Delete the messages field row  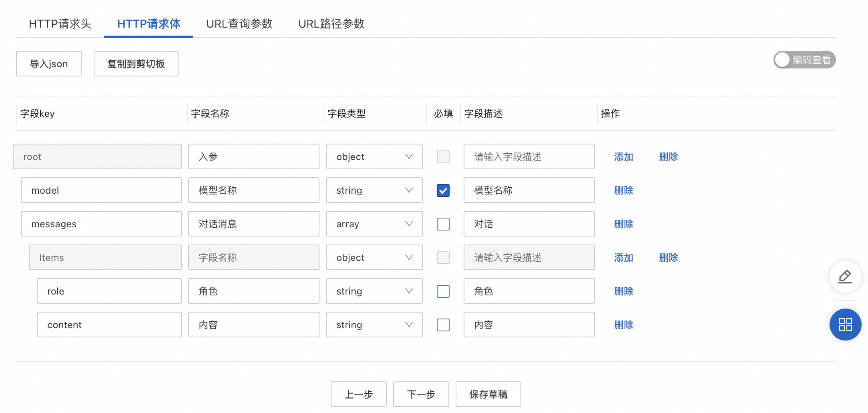(624, 224)
